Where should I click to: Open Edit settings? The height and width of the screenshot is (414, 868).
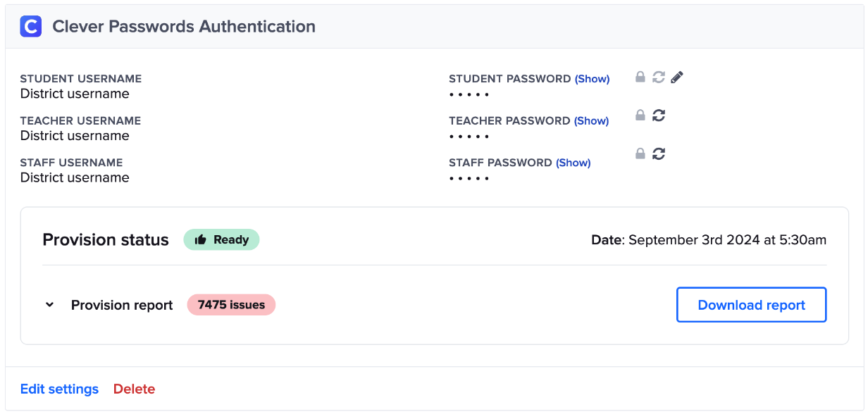(59, 389)
